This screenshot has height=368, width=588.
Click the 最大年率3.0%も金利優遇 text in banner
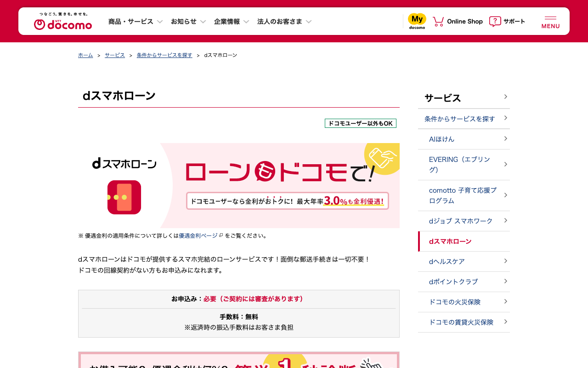pyautogui.click(x=340, y=201)
